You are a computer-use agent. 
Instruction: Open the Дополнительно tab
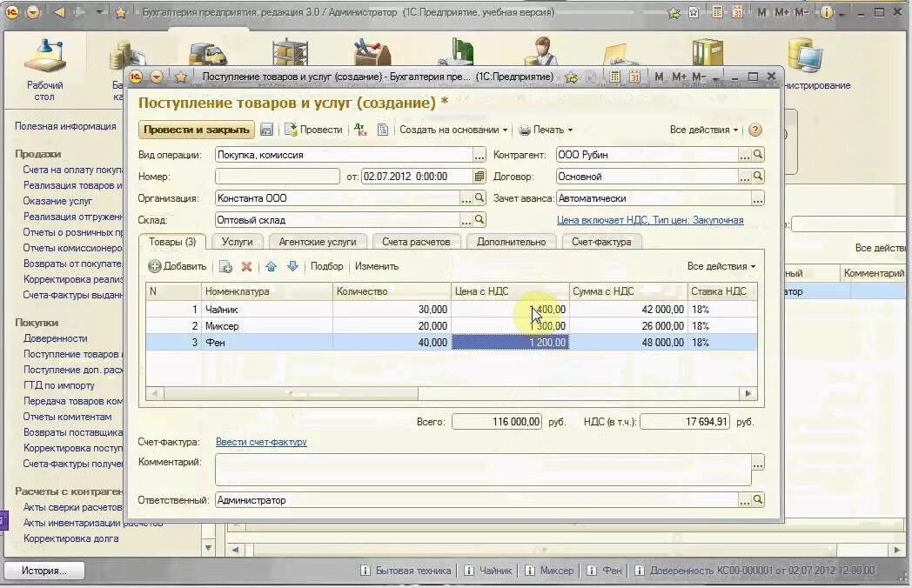[x=511, y=242]
